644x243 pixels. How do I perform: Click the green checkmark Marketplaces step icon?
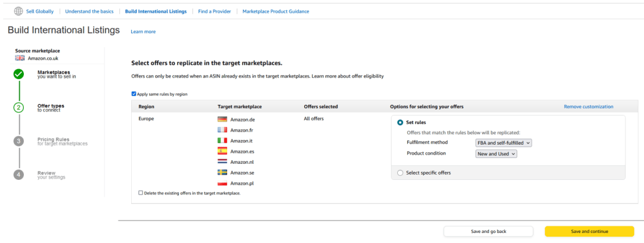click(x=19, y=74)
